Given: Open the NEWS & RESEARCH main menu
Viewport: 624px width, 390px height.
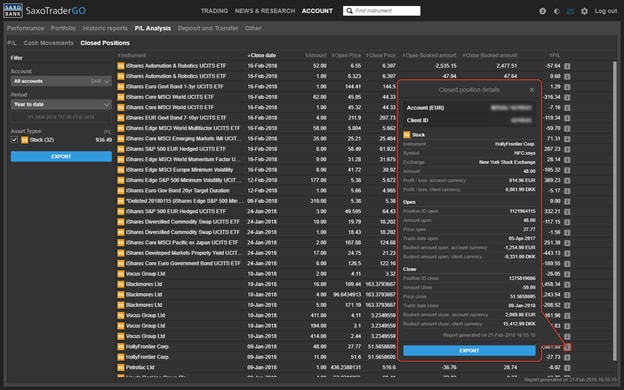Looking at the screenshot, I should 265,11.
